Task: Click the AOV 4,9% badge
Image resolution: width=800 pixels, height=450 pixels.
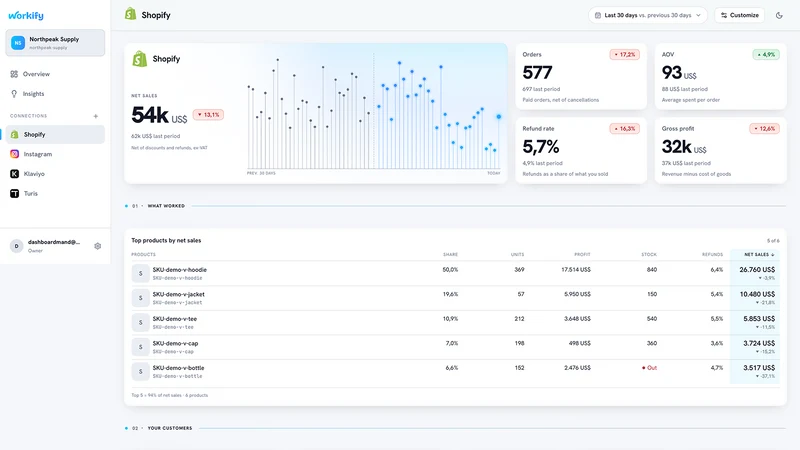Action: click(766, 55)
